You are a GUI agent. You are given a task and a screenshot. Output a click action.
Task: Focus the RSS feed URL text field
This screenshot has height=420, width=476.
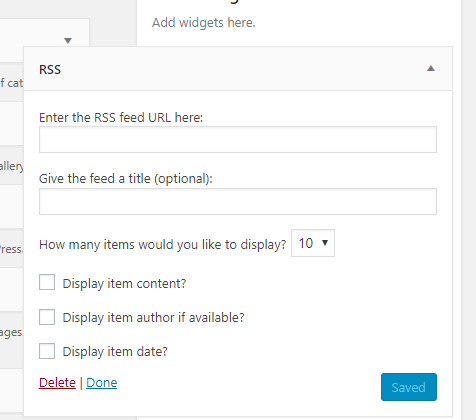coord(238,140)
